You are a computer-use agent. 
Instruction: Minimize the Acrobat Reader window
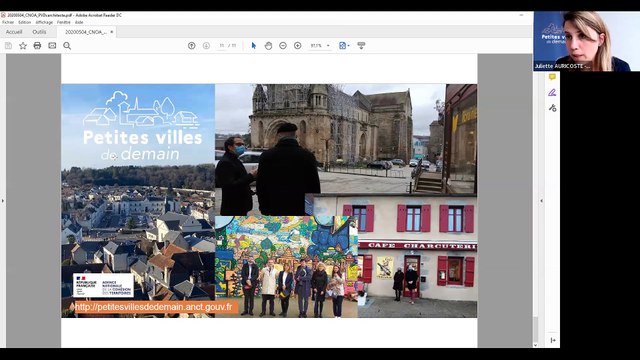(x=521, y=15)
